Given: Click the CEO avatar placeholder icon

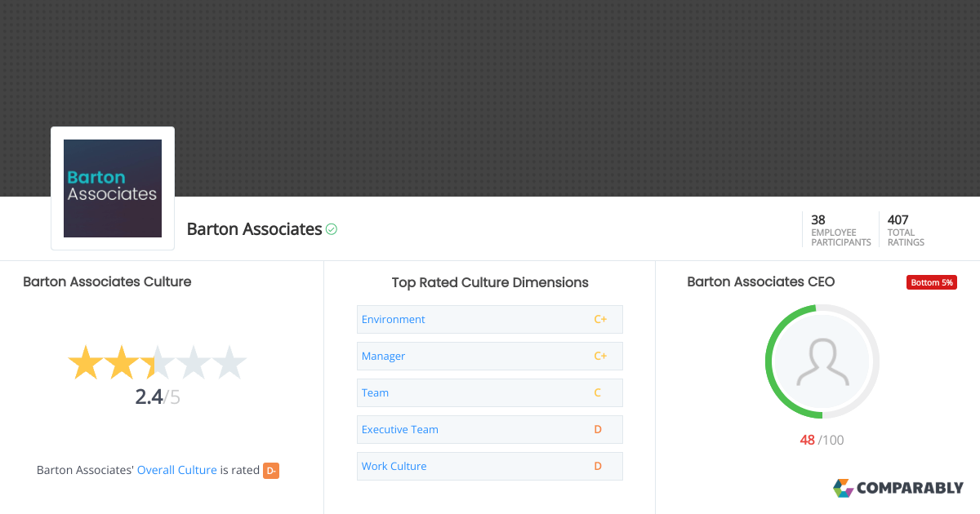Looking at the screenshot, I should (x=822, y=361).
